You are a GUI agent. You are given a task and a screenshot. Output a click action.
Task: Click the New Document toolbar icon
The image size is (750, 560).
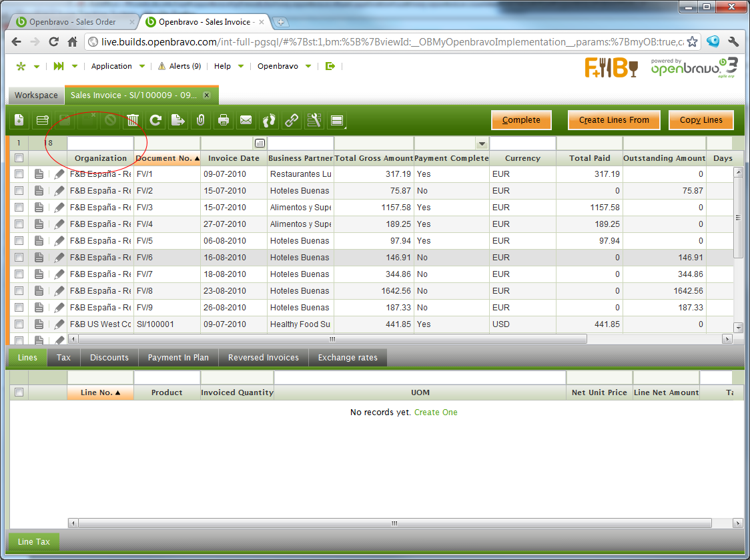click(x=19, y=120)
